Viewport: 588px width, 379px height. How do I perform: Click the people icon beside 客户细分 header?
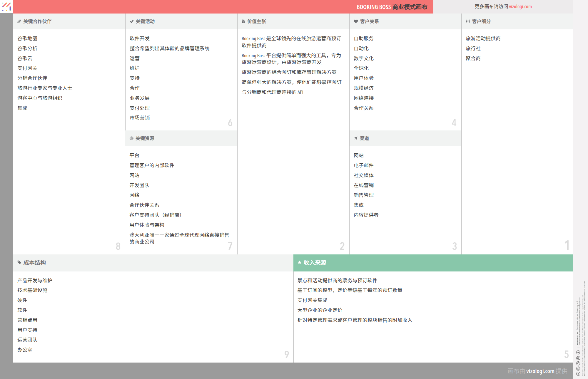[x=467, y=21]
